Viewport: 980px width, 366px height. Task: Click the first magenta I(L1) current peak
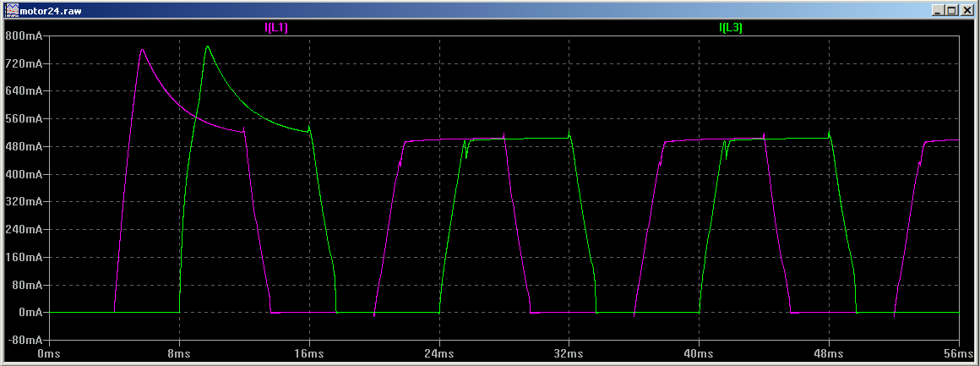[142, 49]
